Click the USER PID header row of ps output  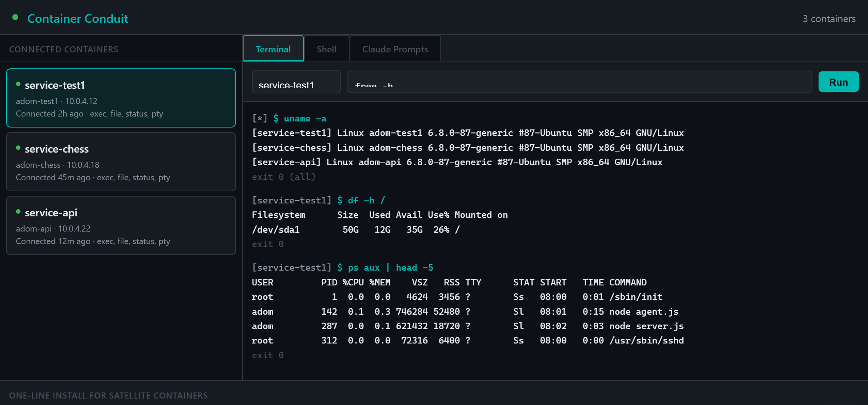click(x=449, y=282)
